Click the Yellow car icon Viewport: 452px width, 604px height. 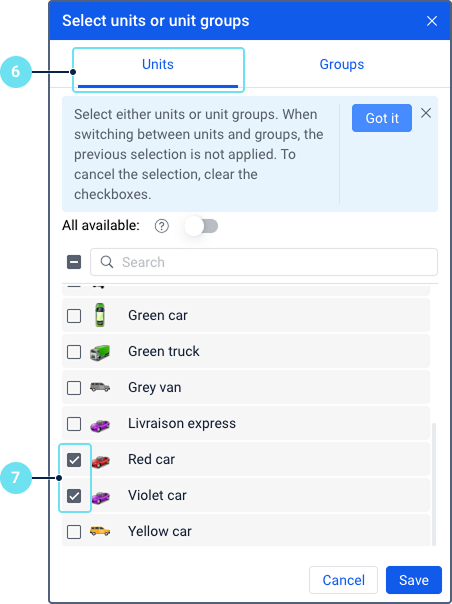pyautogui.click(x=100, y=531)
